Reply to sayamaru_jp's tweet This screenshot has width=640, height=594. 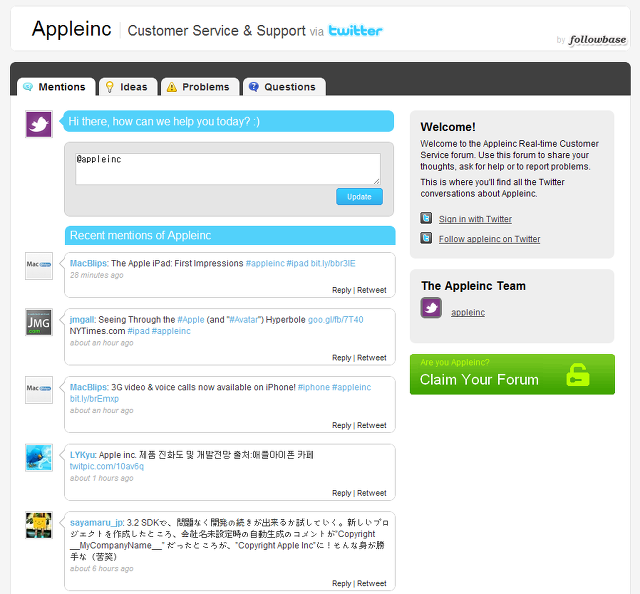[x=342, y=584]
